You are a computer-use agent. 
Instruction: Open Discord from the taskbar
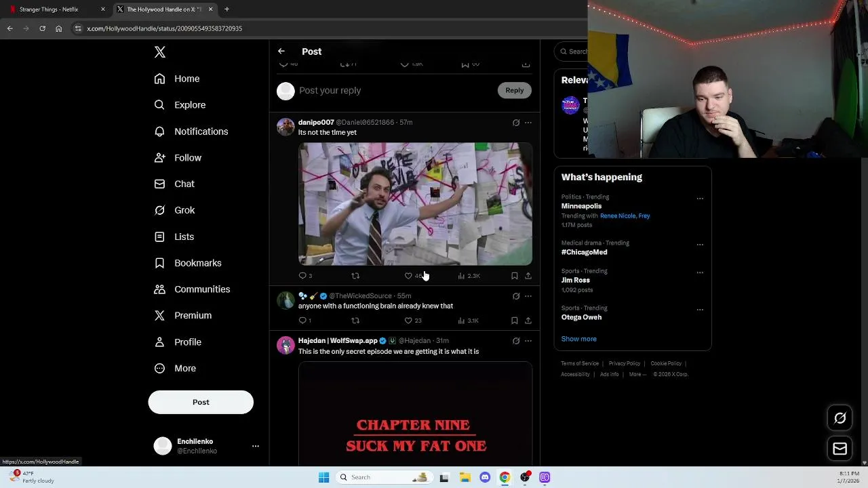coord(485,477)
